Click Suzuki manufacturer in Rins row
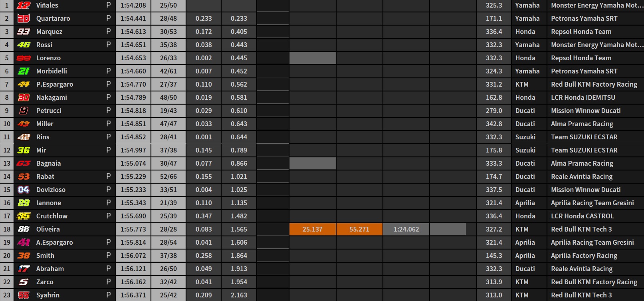Screen dimensions: 644x301 pos(525,137)
